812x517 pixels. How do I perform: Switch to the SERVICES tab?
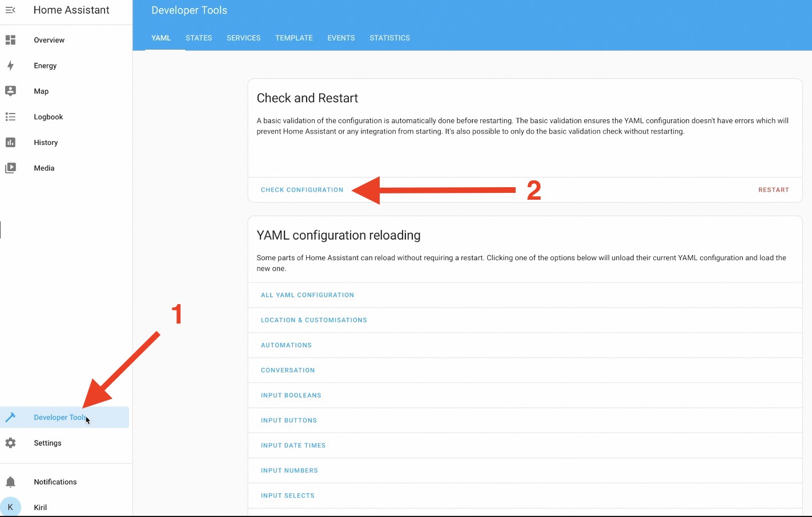[x=244, y=38]
